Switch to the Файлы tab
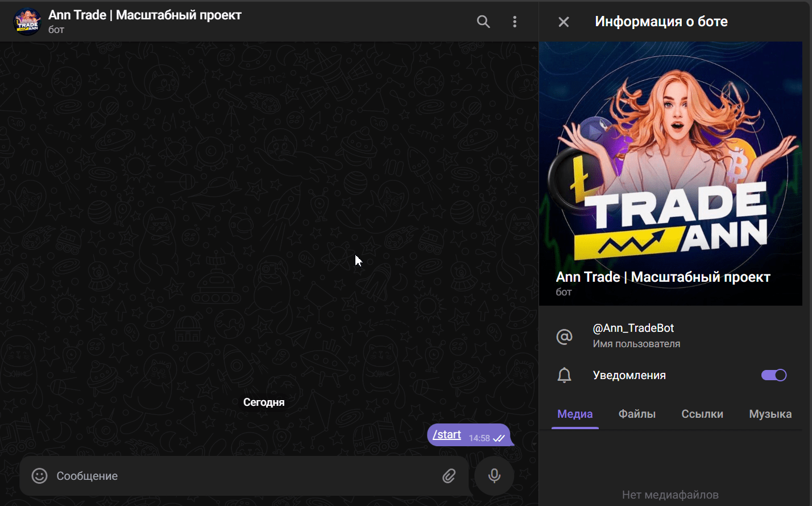 [637, 414]
